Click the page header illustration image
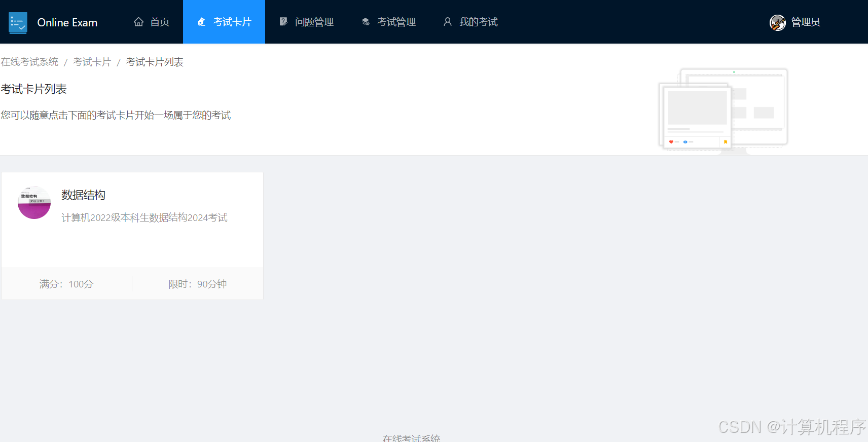Viewport: 868px width, 442px height. [723, 110]
